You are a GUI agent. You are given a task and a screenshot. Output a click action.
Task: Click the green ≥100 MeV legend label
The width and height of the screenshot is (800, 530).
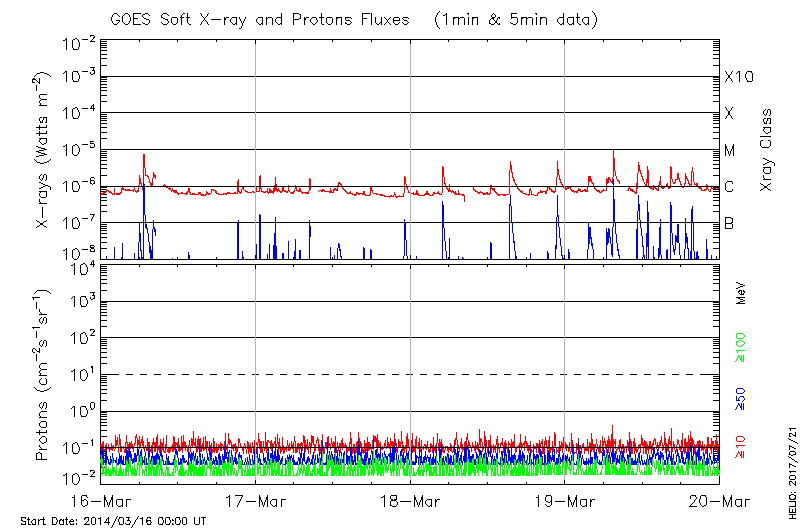741,348
